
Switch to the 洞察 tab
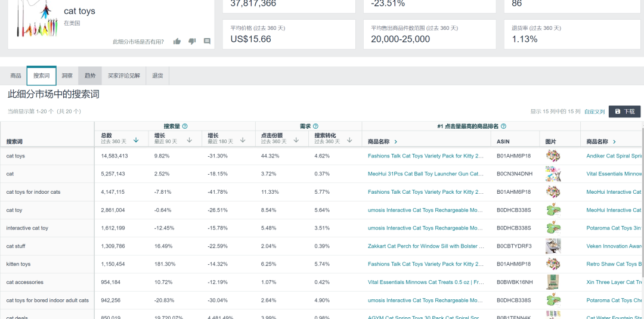(x=67, y=76)
